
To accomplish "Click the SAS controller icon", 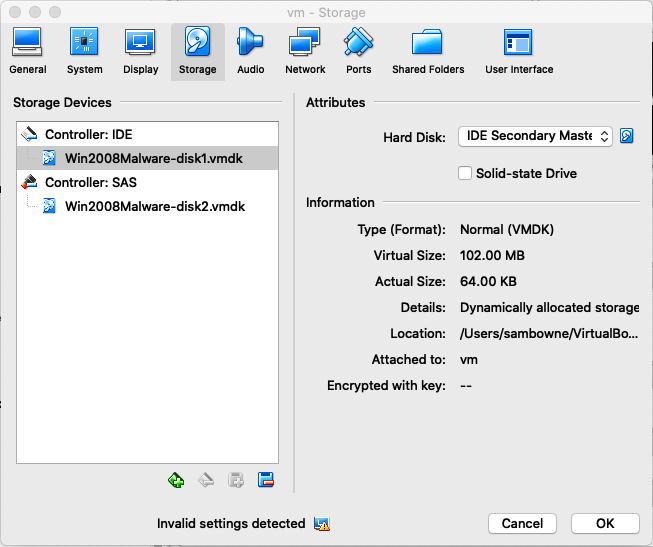I will 29,182.
